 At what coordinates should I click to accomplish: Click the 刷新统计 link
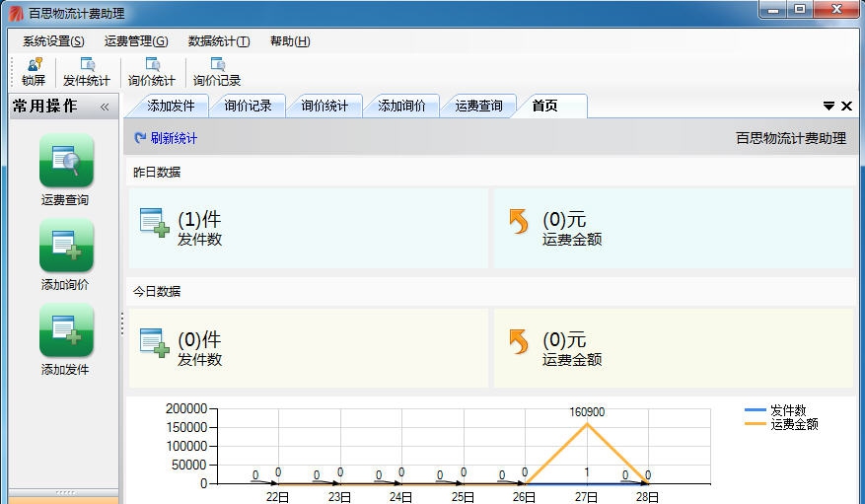pos(174,138)
